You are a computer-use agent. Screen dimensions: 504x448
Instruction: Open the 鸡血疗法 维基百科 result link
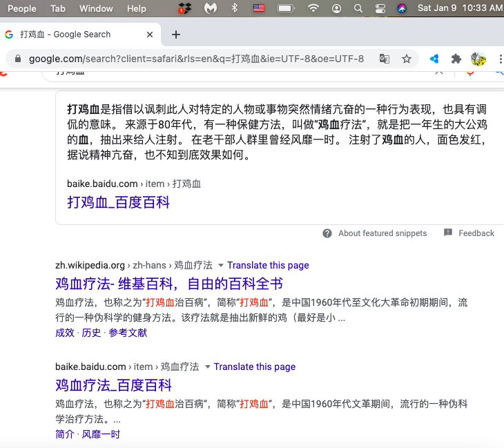(169, 284)
